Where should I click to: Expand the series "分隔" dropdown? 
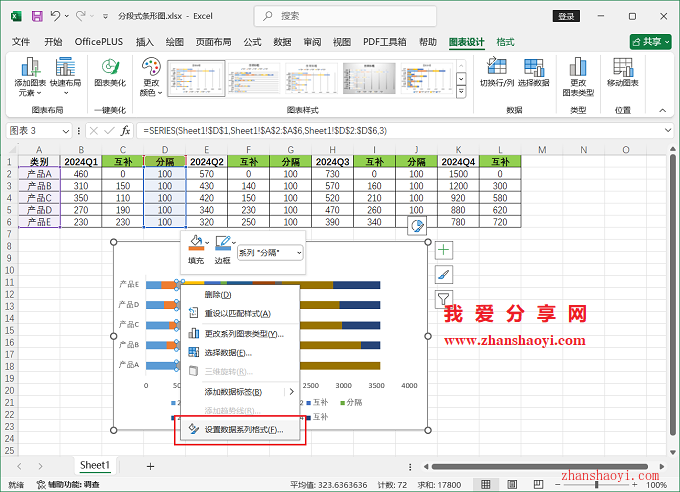(297, 254)
